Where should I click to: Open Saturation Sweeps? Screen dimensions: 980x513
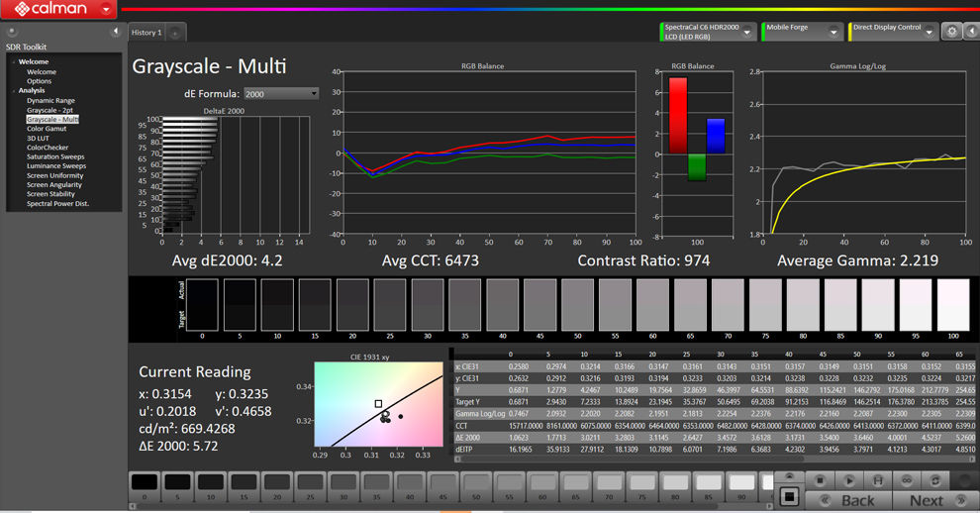55,157
